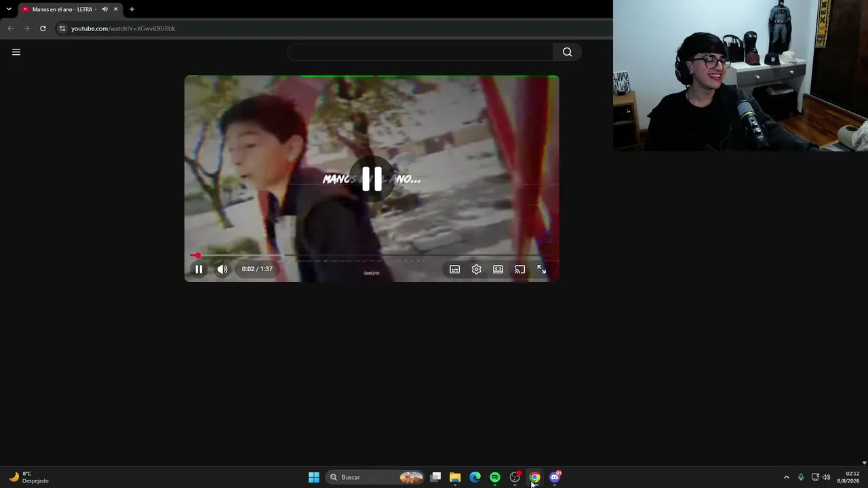This screenshot has width=868, height=488.
Task: Show hidden system tray icons
Action: tap(786, 477)
